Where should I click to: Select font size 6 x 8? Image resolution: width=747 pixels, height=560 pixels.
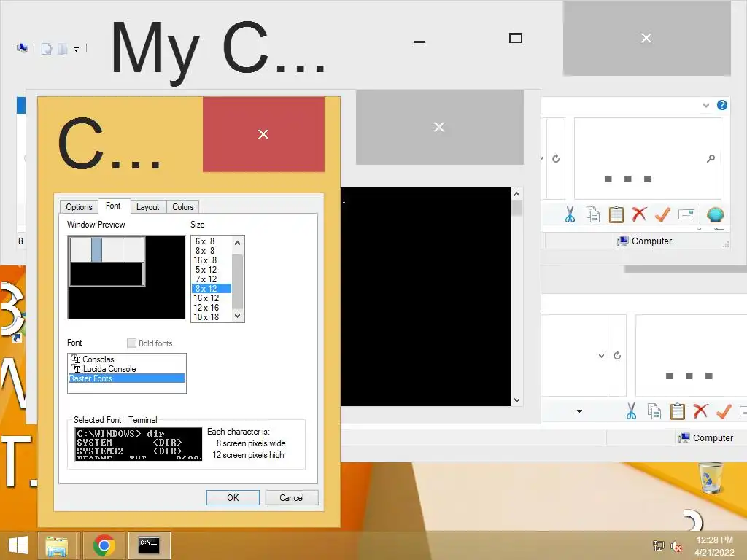tap(212, 241)
